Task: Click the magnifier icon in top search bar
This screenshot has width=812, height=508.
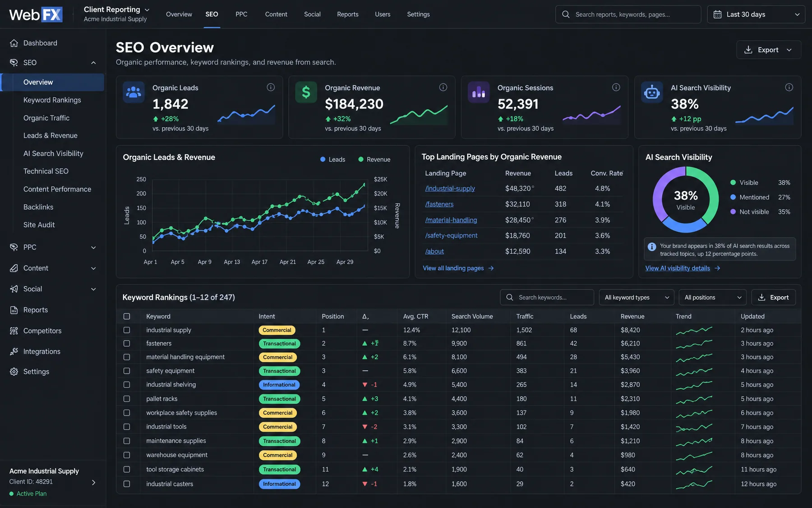Action: point(566,14)
